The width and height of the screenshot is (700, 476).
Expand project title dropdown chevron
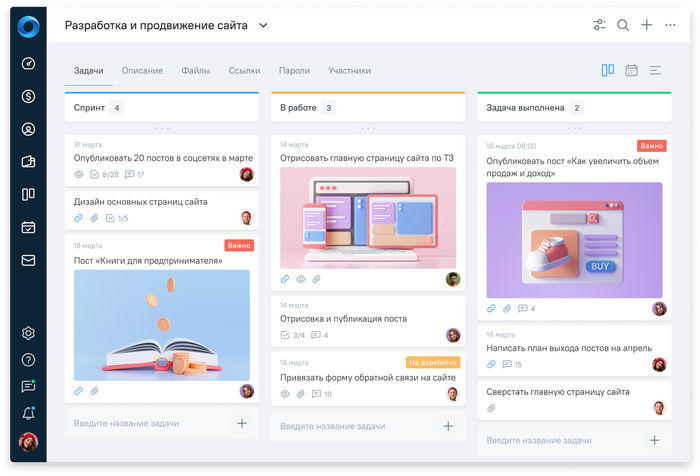click(x=263, y=26)
